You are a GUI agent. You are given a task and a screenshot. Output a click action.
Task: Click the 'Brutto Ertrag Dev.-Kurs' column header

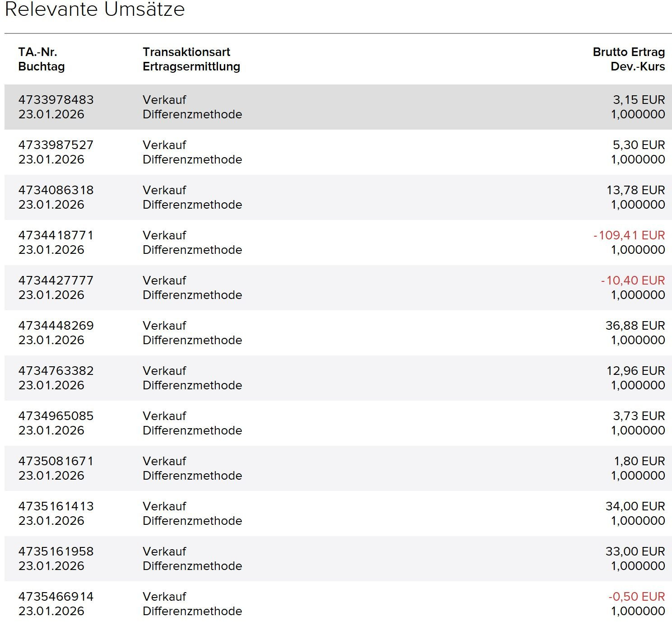[x=629, y=59]
